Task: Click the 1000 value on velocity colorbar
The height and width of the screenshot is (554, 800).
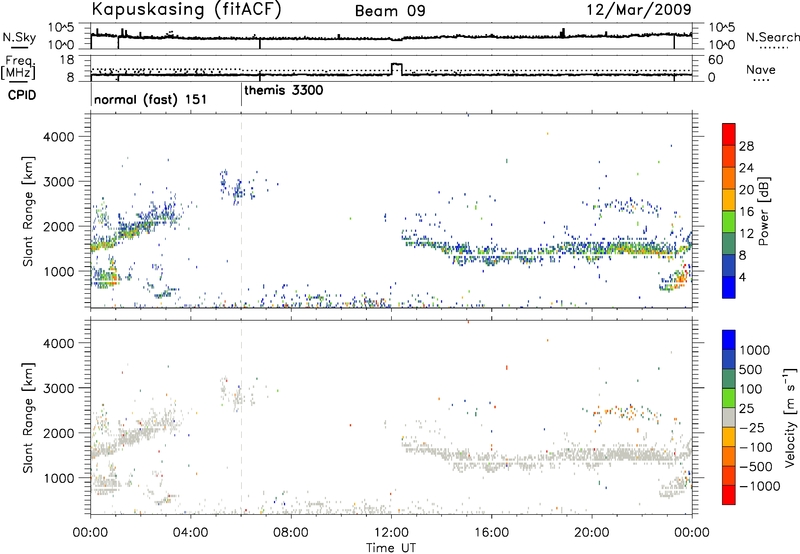Action: 754,350
